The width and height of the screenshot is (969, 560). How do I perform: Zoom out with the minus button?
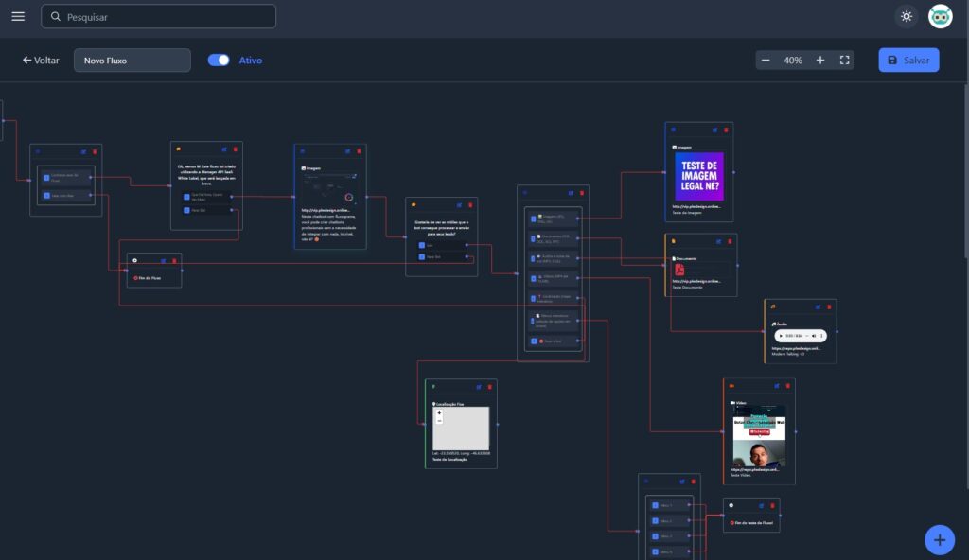(x=766, y=61)
